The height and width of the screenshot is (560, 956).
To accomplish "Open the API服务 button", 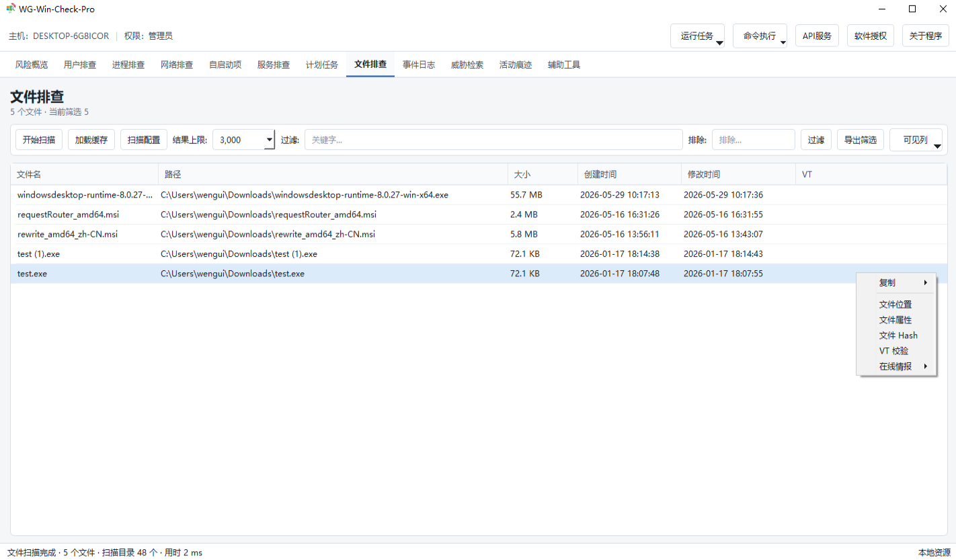I will click(x=817, y=36).
